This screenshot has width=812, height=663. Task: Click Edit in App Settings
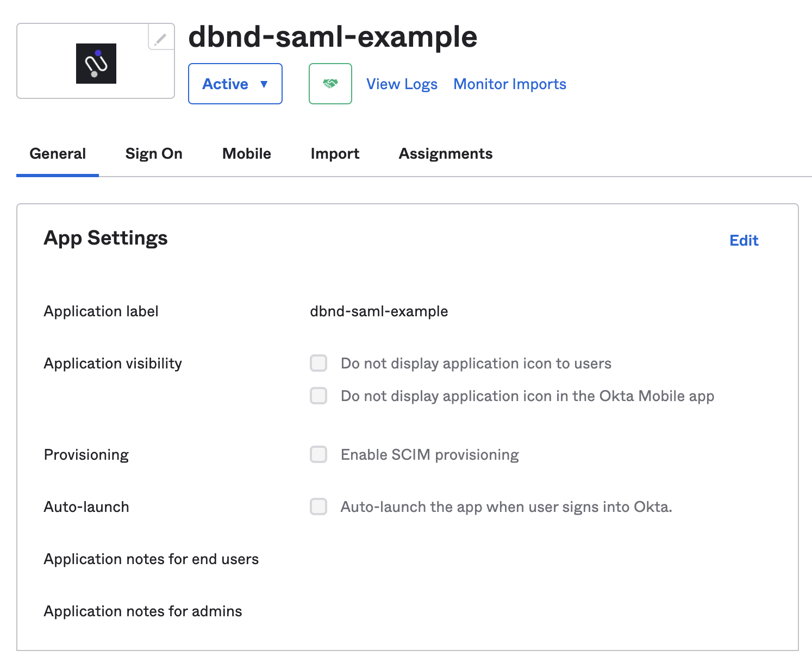[x=744, y=240]
